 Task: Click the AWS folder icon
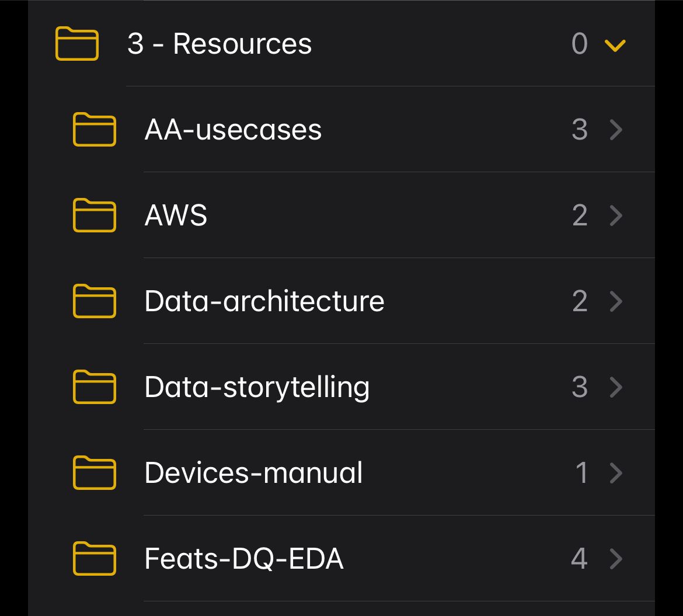coord(94,215)
